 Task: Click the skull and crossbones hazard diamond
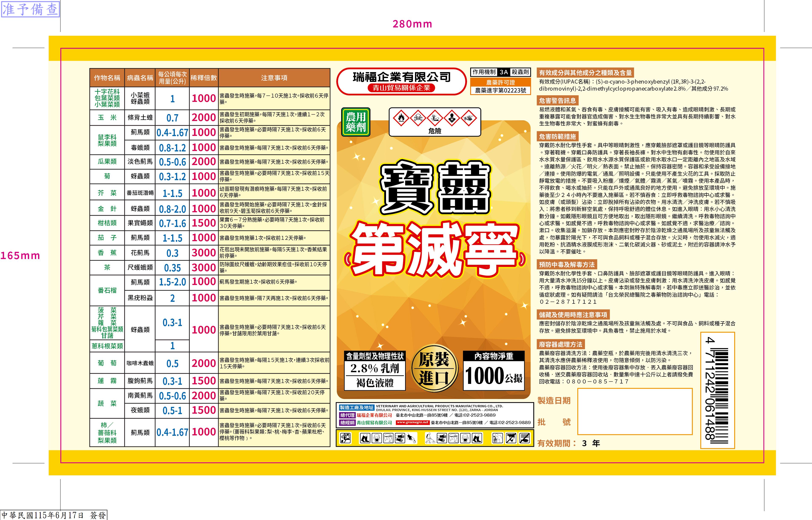(418, 118)
